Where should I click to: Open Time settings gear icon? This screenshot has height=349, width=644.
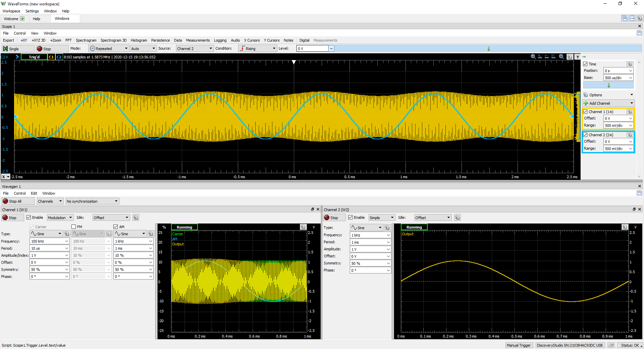630,64
